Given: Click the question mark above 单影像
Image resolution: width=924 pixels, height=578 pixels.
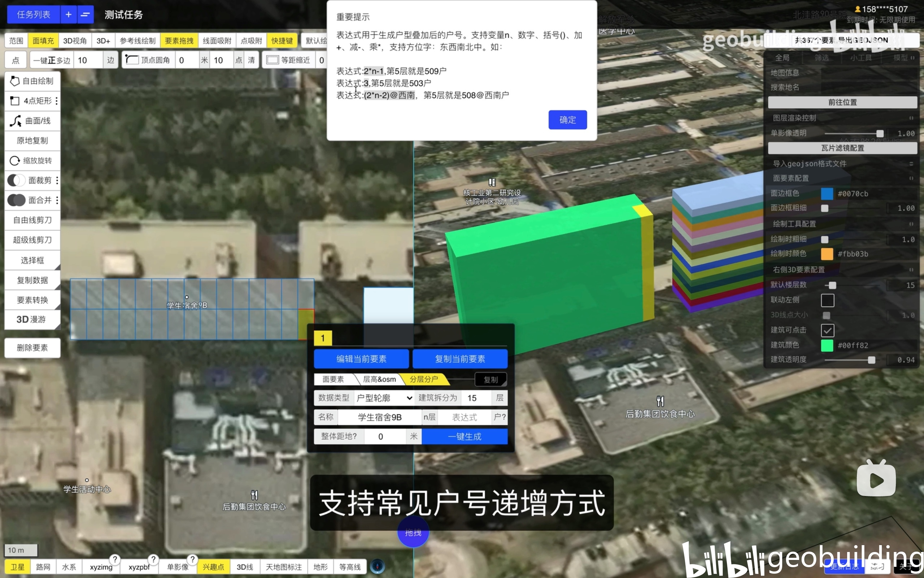Looking at the screenshot, I should click(192, 559).
